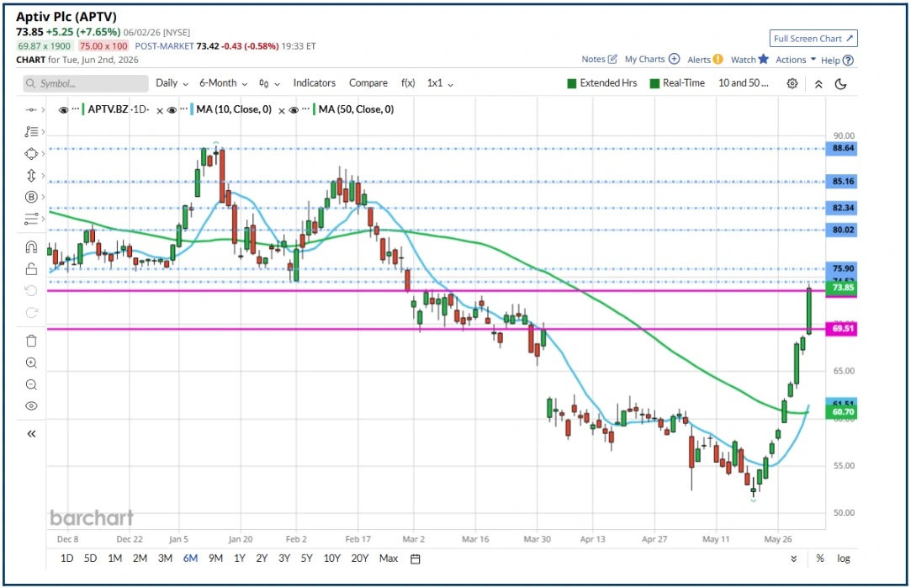Select the 1D time range
Screen dimensions: 911x588
click(x=66, y=559)
